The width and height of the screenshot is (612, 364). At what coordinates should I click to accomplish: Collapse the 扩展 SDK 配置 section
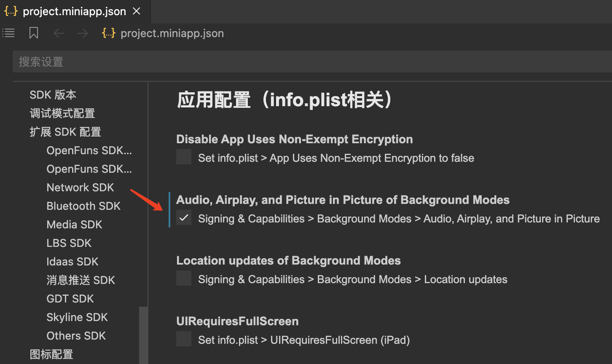(x=65, y=132)
